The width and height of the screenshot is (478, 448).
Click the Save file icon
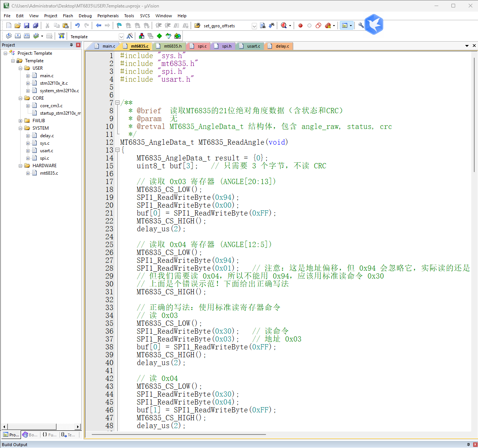coord(27,25)
